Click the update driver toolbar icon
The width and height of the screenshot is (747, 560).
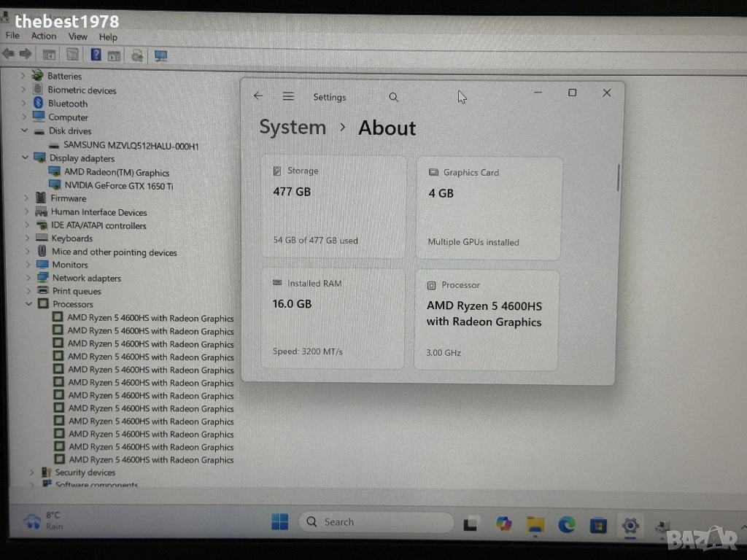[x=137, y=55]
